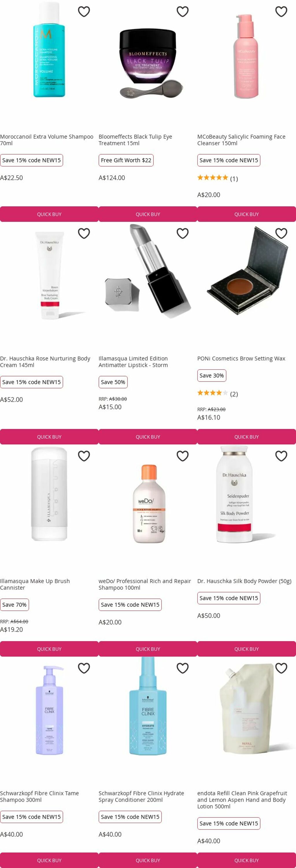Favorite the MCoBeauty Salicylic Foaming Cleanser

click(281, 12)
